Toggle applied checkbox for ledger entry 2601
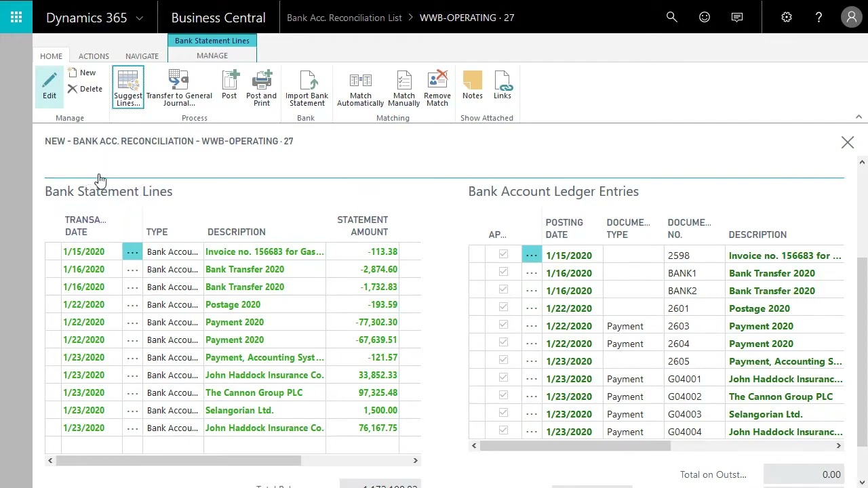868x488 pixels. (503, 307)
